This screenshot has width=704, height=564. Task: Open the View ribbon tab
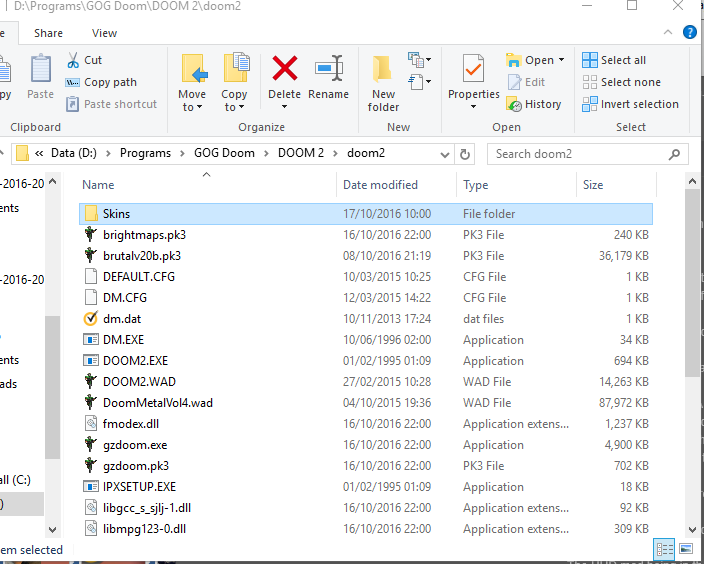[105, 33]
